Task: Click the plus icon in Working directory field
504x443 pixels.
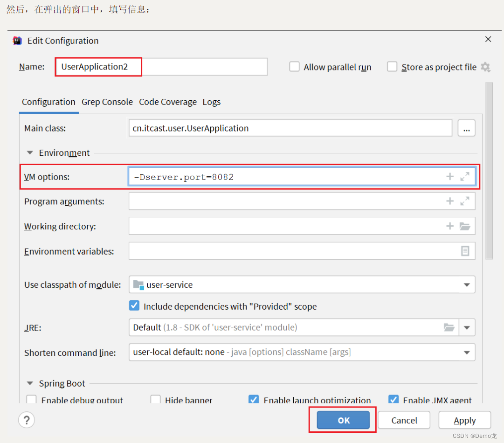Action: coord(450,226)
